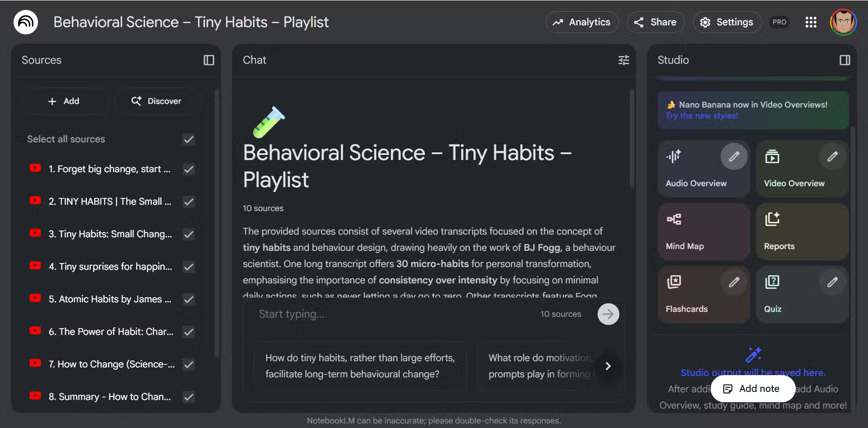The height and width of the screenshot is (428, 868).
Task: Open chat configuration settings icon
Action: click(623, 60)
